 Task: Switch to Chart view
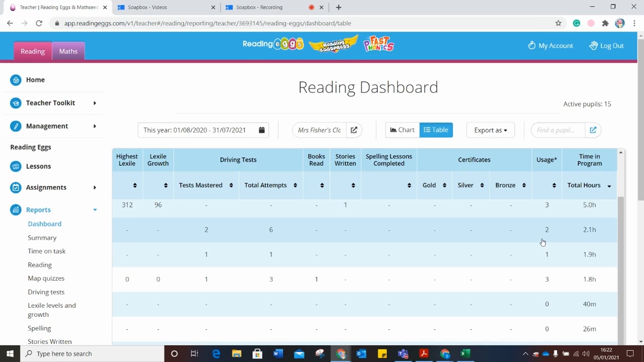point(403,130)
